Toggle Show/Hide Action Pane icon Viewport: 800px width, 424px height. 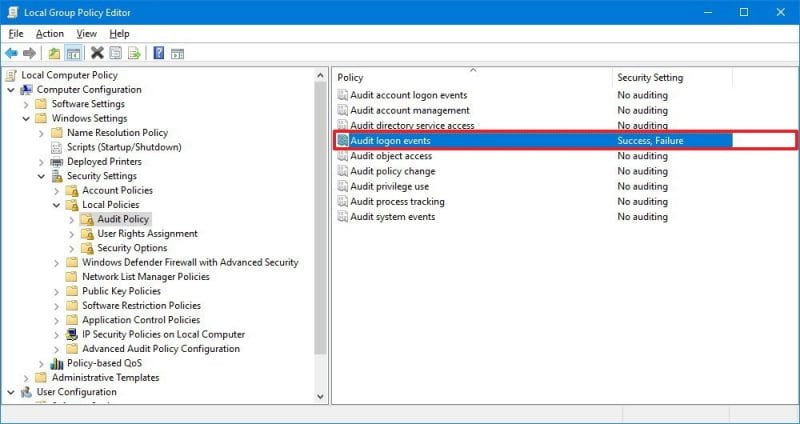click(177, 54)
